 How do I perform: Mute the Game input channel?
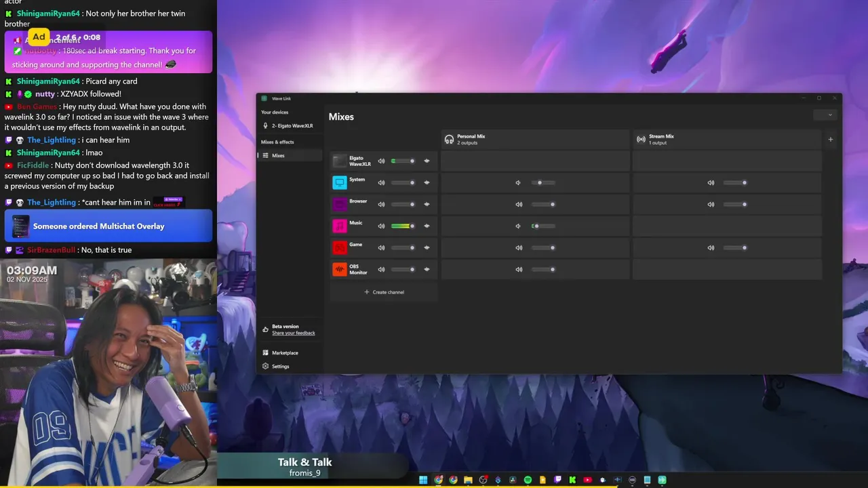click(381, 247)
